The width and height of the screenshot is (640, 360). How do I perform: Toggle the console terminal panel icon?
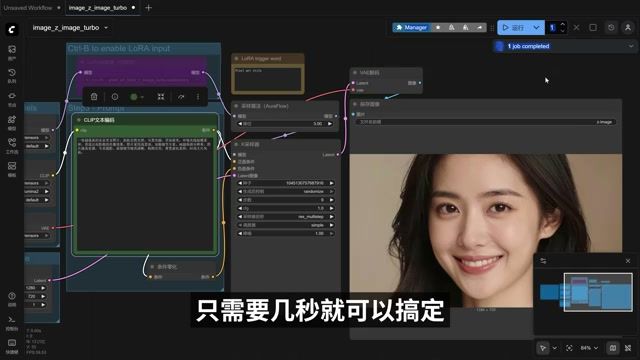12,319
